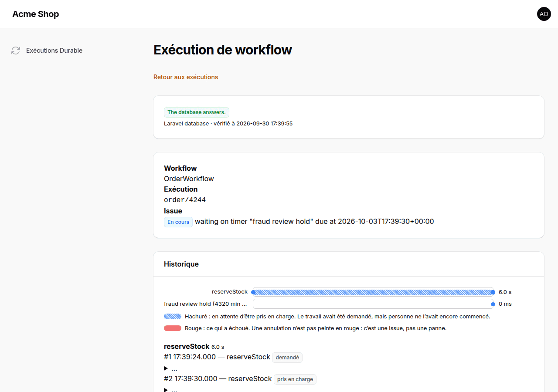This screenshot has width=558, height=392.
Task: Click the bold reserveStock 6.0 s heading
Action: pyautogui.click(x=194, y=347)
